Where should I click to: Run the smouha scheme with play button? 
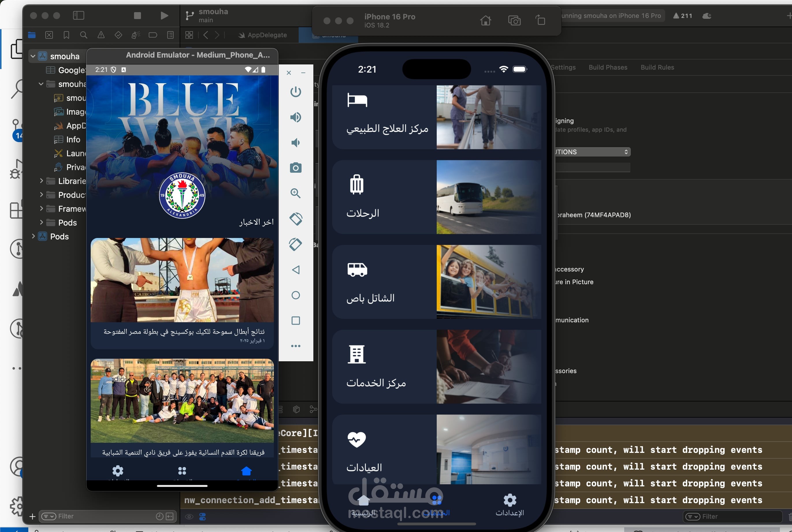coord(164,15)
